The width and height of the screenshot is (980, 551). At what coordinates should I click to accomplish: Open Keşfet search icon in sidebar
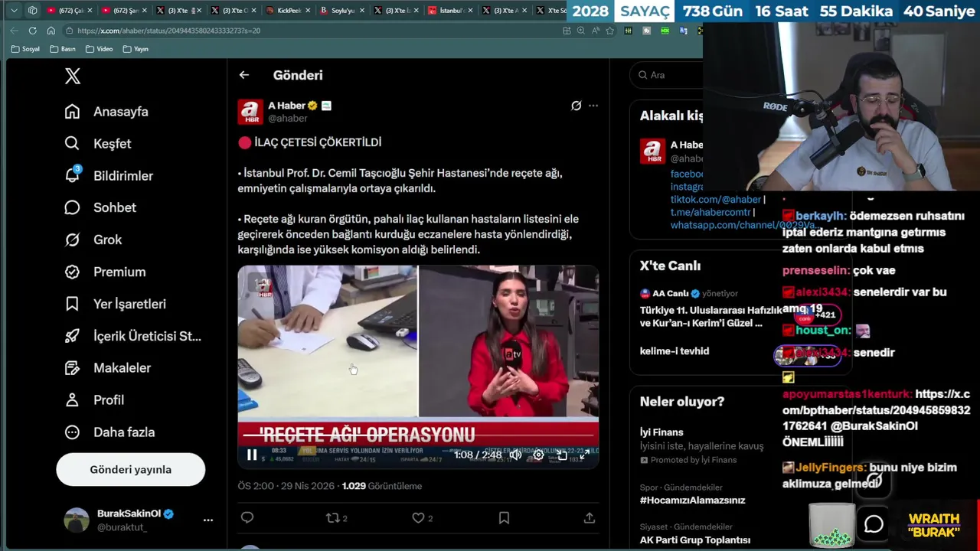click(72, 143)
